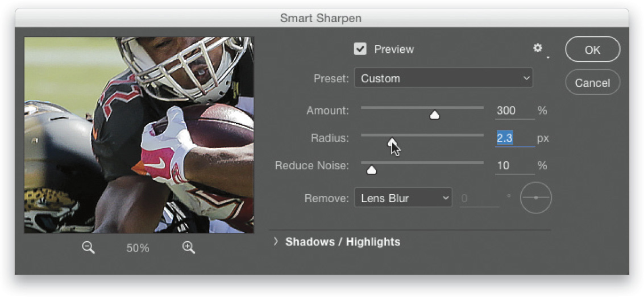Zoom out the preview image
644x298 pixels.
tap(88, 247)
